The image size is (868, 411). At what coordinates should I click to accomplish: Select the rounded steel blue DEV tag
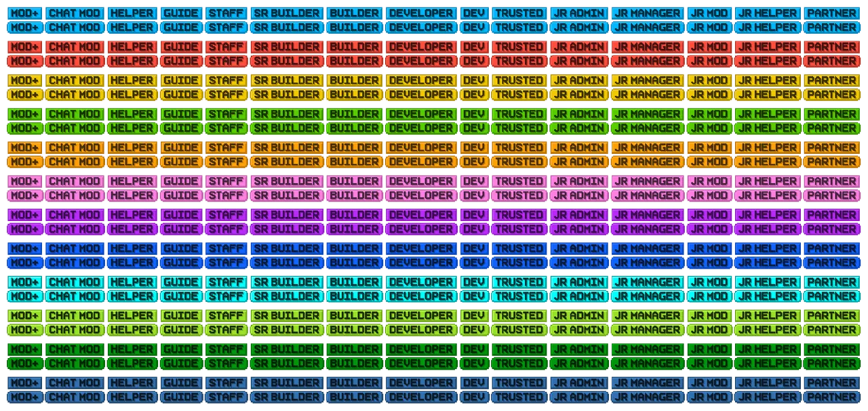click(x=473, y=397)
